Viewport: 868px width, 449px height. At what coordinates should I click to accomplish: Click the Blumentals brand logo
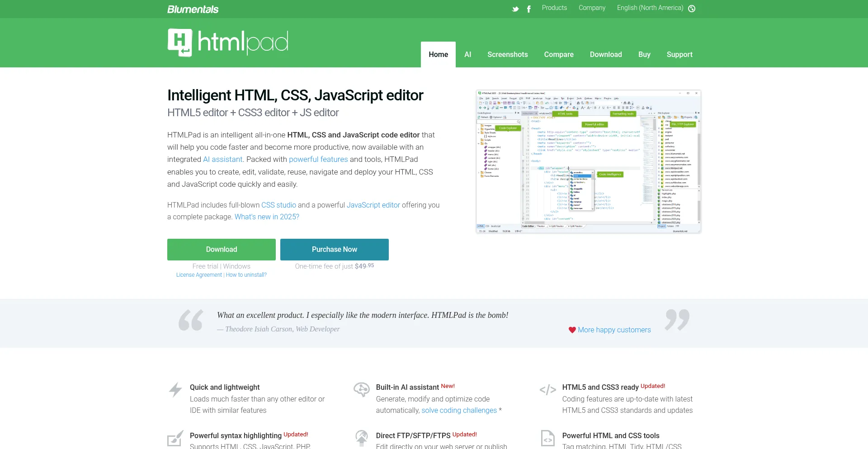click(x=193, y=9)
